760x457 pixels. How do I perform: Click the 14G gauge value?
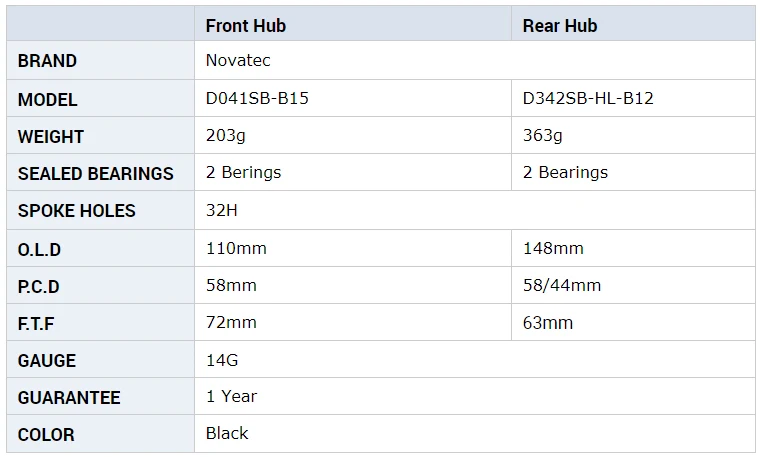[222, 360]
